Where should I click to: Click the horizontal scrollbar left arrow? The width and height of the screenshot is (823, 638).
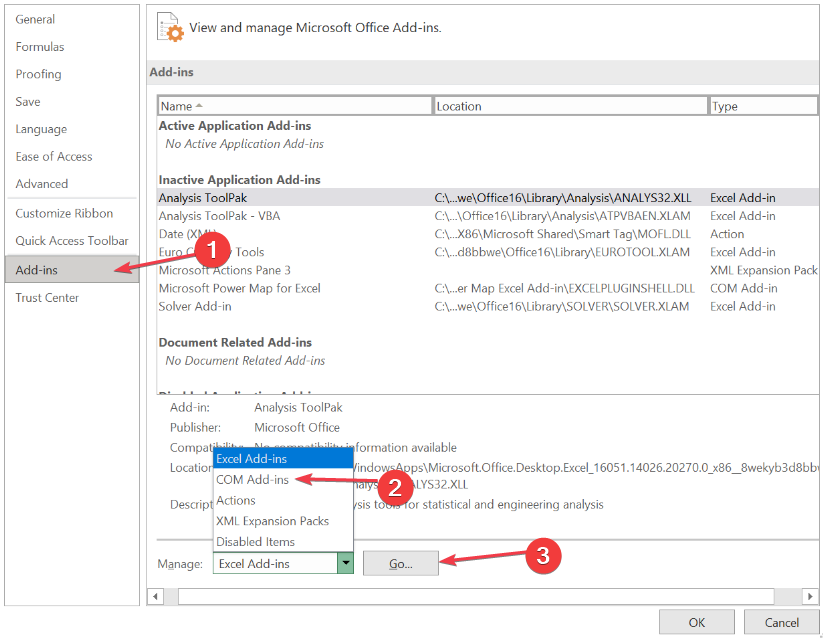(155, 596)
